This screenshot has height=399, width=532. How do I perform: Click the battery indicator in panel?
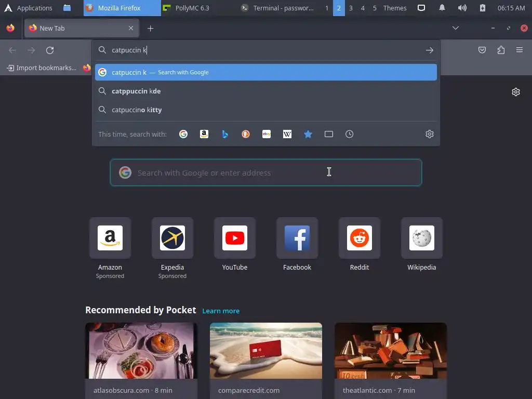click(x=482, y=8)
